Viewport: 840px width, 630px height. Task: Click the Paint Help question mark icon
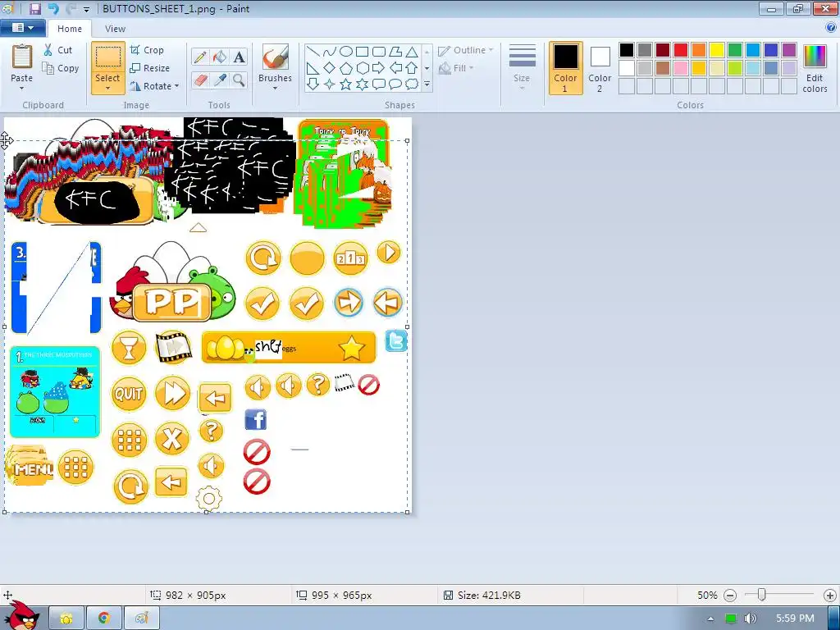(830, 28)
